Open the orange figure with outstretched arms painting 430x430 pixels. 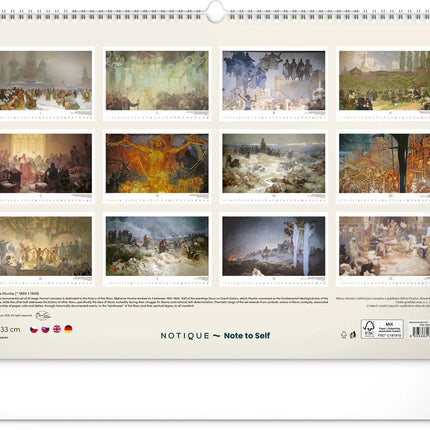coord(157,163)
